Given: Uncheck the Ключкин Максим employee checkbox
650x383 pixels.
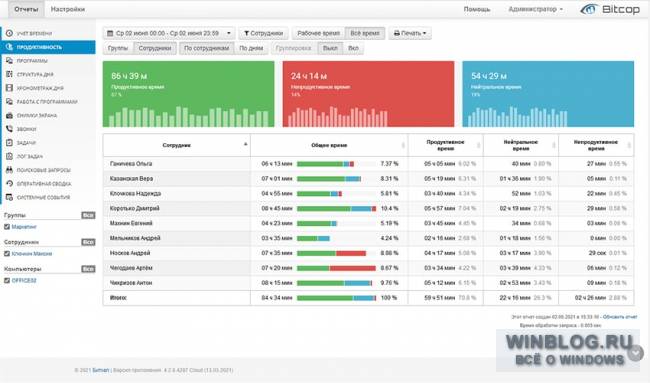Looking at the screenshot, I should [7, 254].
